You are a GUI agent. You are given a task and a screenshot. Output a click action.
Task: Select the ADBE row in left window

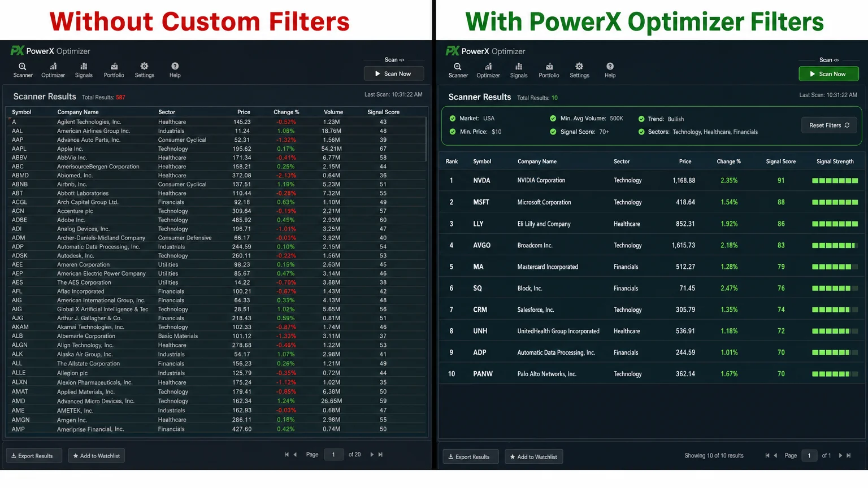[215, 220]
